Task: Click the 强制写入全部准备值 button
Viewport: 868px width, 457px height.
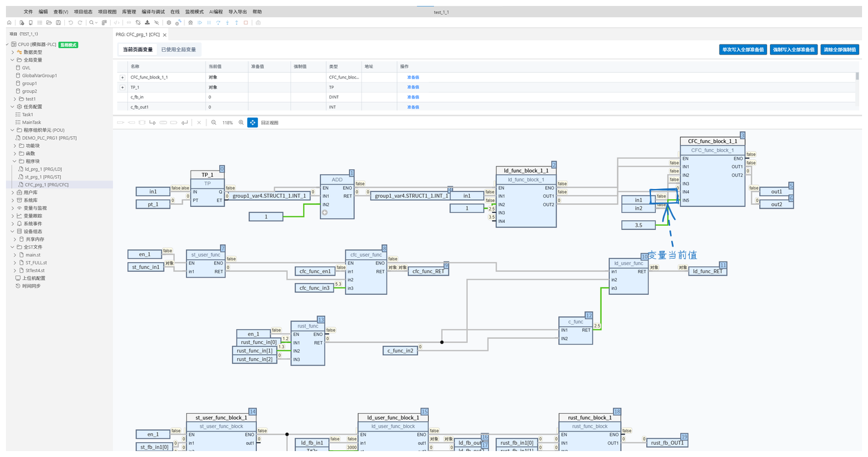Action: pos(794,49)
